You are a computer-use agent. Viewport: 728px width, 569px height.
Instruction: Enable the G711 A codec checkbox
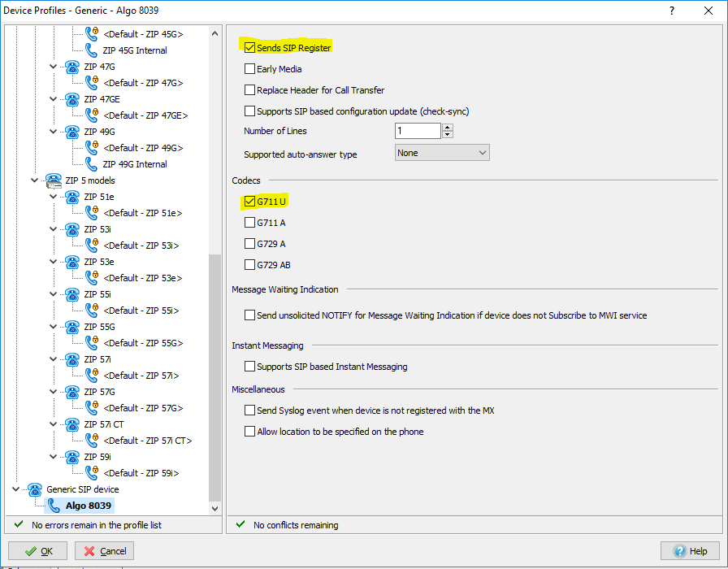click(x=249, y=223)
